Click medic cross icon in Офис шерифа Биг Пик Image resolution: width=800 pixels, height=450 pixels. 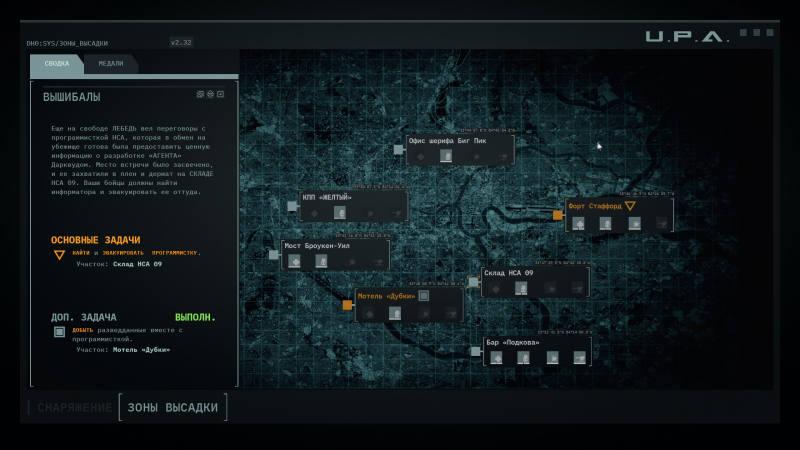(x=420, y=157)
